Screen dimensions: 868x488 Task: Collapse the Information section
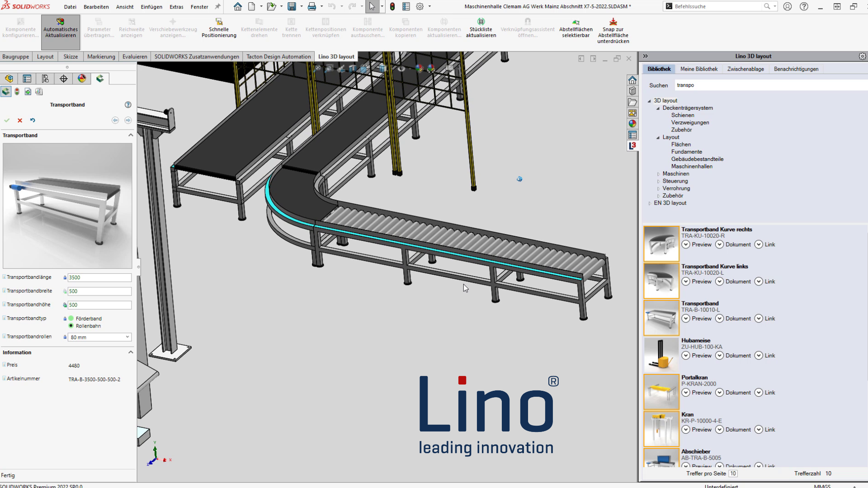point(131,352)
